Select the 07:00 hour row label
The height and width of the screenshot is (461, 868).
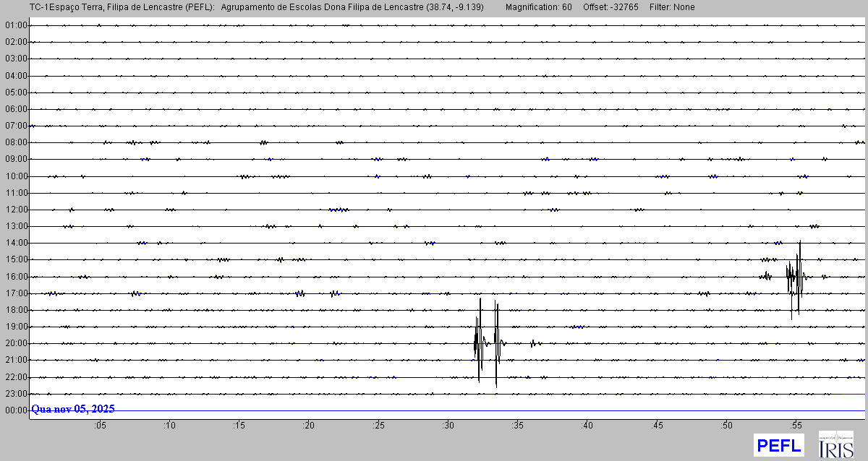(16, 126)
